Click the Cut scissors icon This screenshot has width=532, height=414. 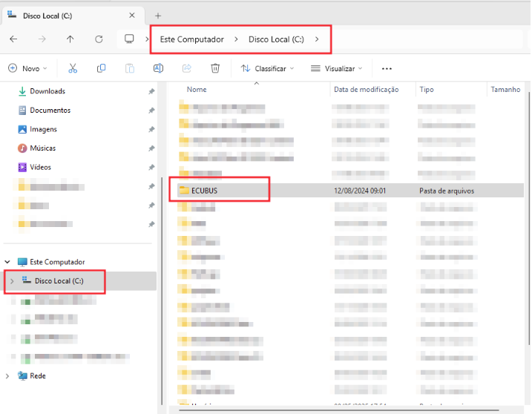point(73,68)
